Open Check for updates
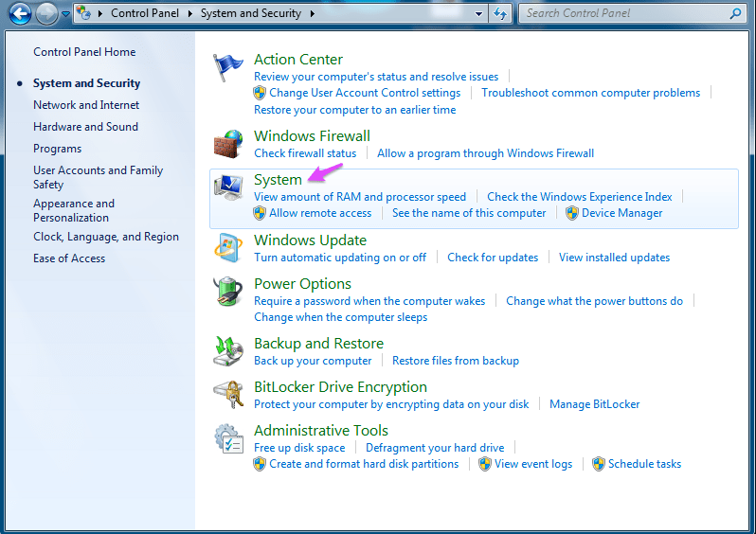This screenshot has width=756, height=534. pyautogui.click(x=493, y=258)
